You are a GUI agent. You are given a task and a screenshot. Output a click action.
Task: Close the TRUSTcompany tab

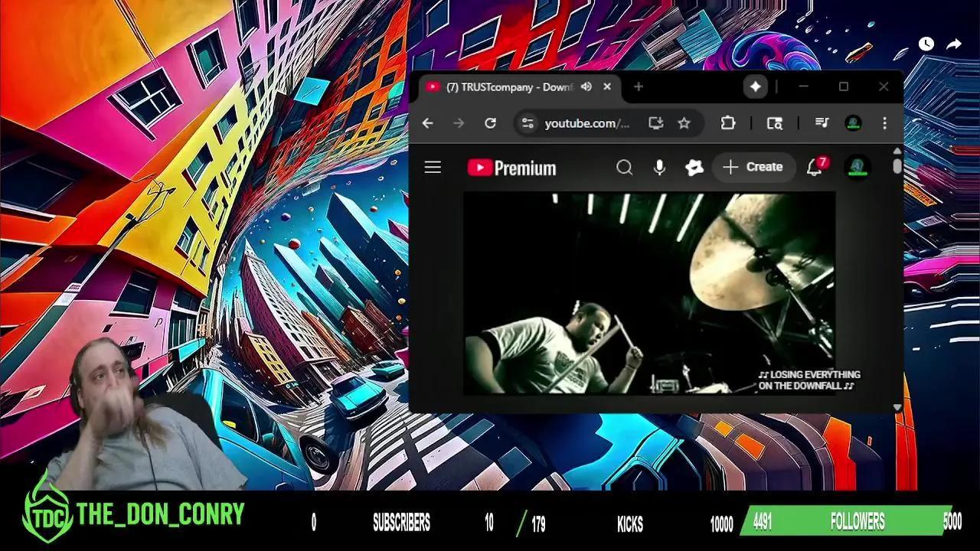point(607,87)
